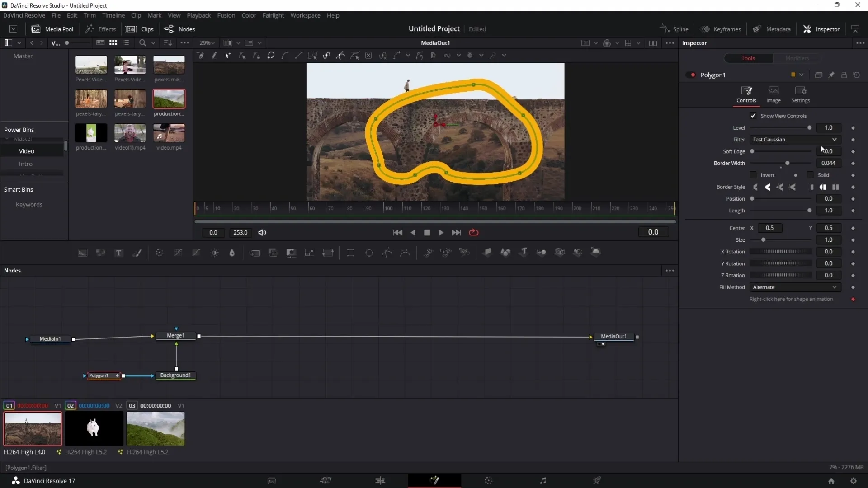Open the Edit page

pyautogui.click(x=380, y=480)
